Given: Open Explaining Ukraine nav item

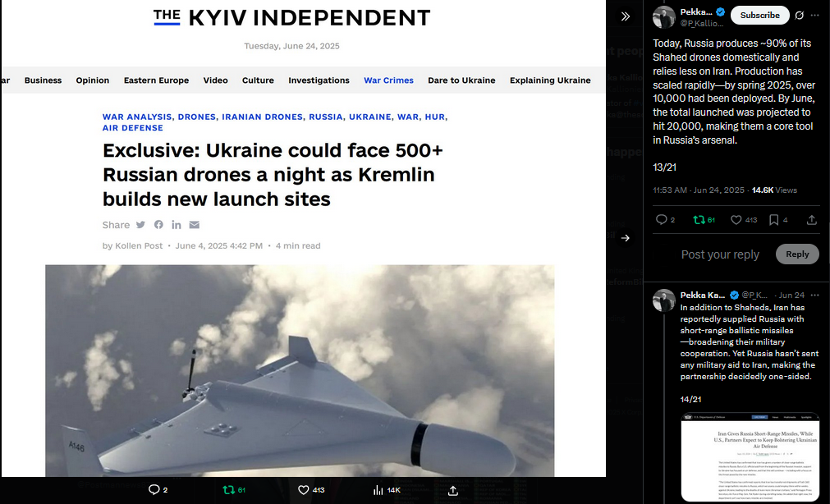Looking at the screenshot, I should point(550,80).
